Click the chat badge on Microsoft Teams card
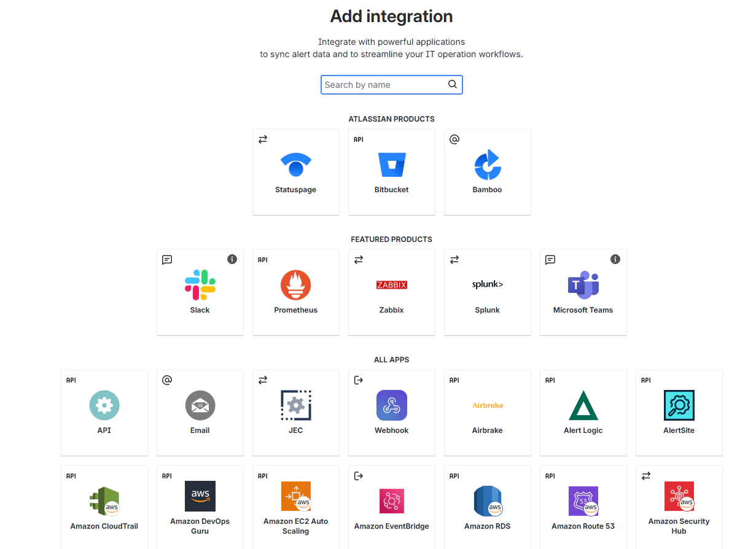The width and height of the screenshot is (756, 549). 550,260
